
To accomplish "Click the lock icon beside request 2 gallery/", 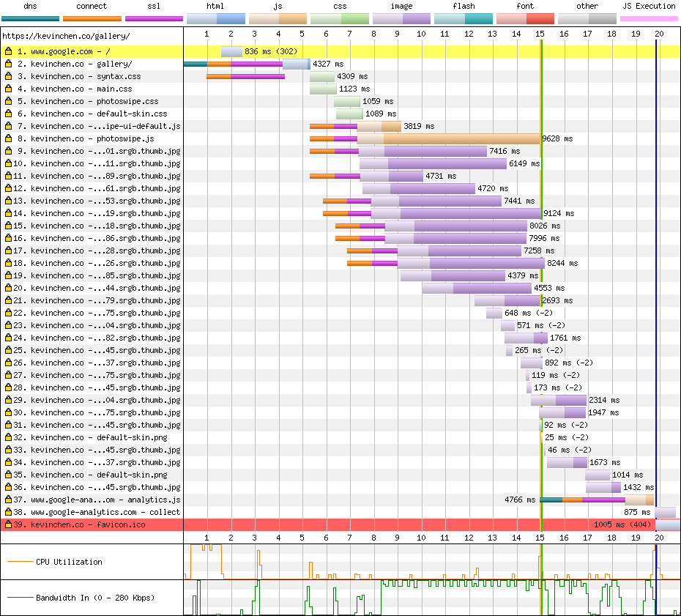I will [x=9, y=64].
